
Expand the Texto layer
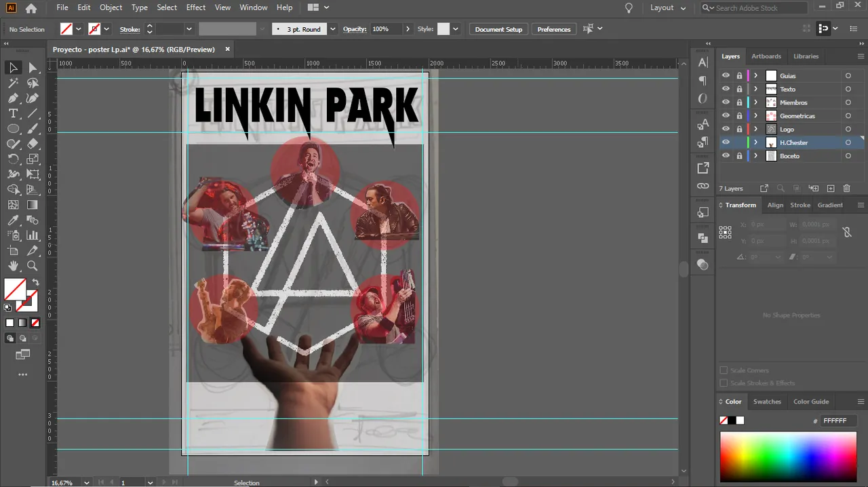coord(756,89)
